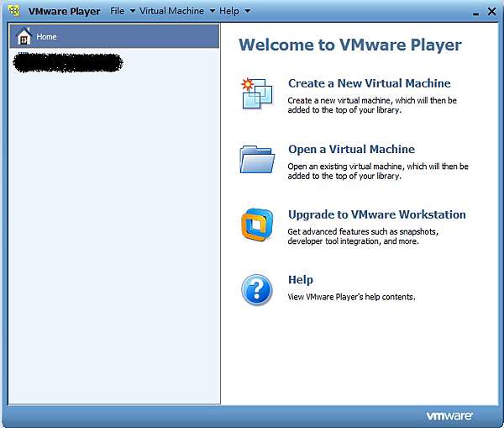Click the Upgrade to VMware Workstation link

click(376, 214)
